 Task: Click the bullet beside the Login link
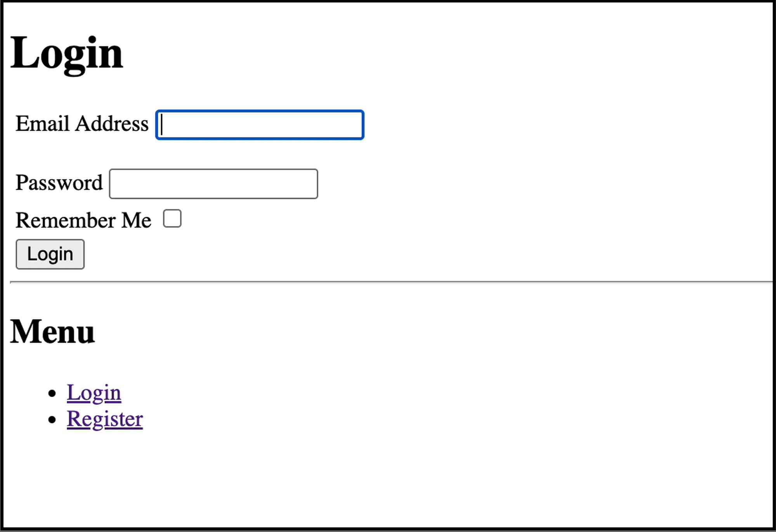click(x=52, y=394)
